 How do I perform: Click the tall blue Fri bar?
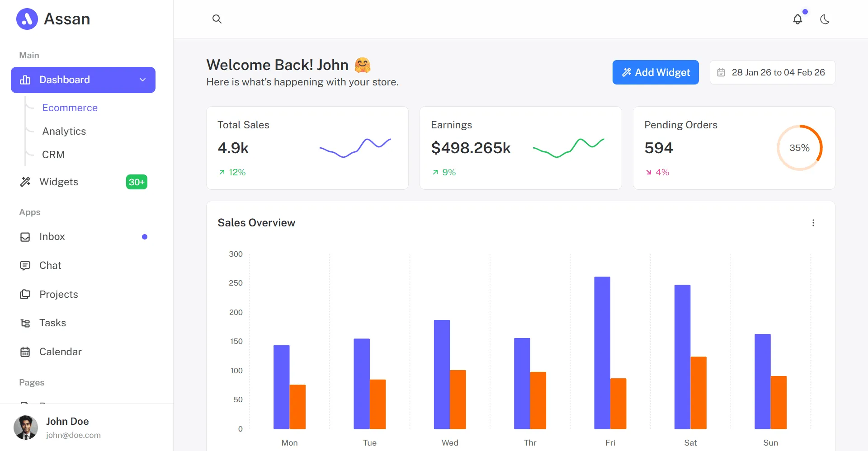[x=602, y=353]
